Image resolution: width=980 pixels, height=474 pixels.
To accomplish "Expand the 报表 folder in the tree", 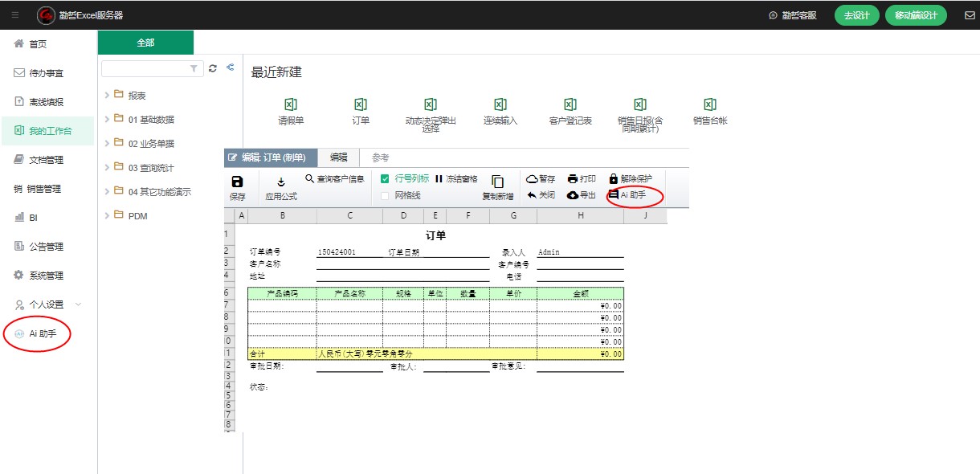I will [x=108, y=96].
